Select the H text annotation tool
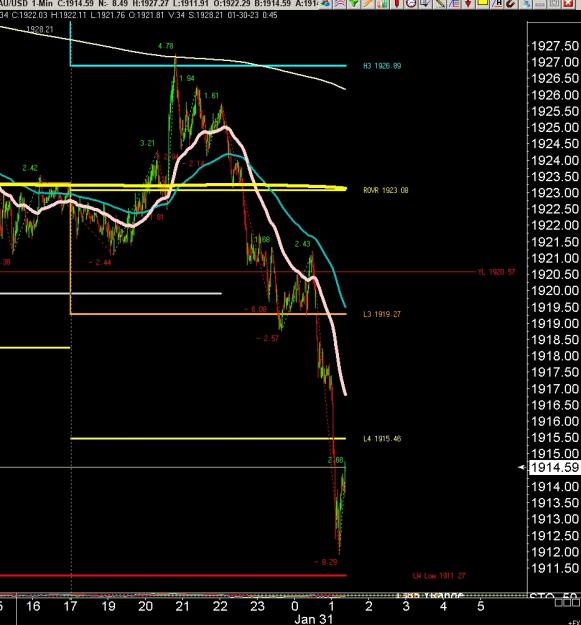Screen dimensions: 581x625 tap(497, 4)
